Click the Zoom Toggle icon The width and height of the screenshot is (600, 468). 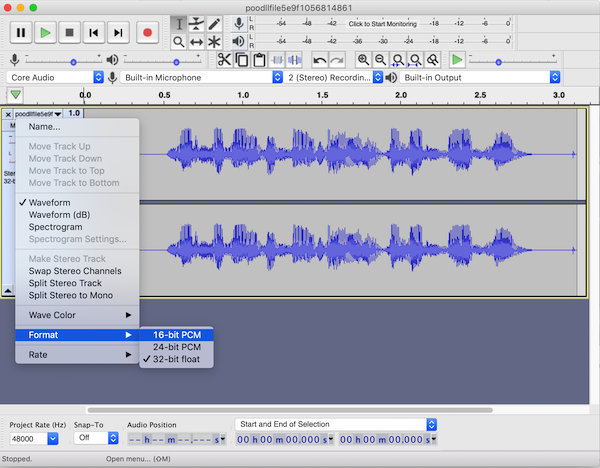tap(433, 60)
